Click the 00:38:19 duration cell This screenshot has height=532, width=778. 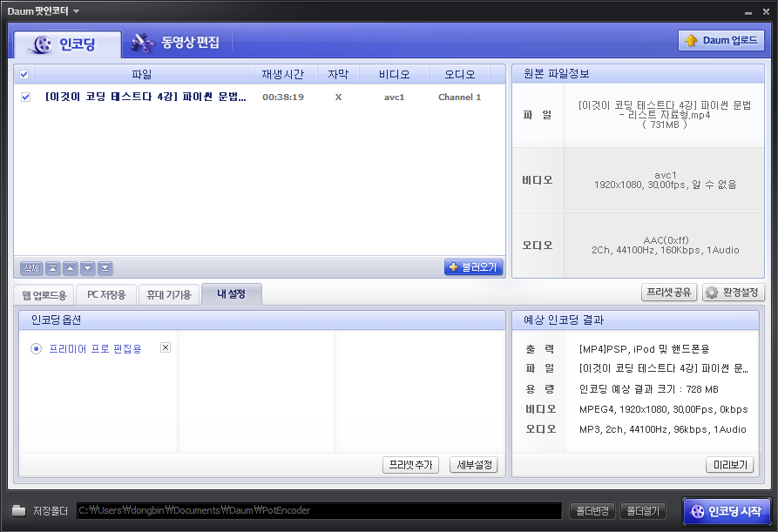click(283, 98)
